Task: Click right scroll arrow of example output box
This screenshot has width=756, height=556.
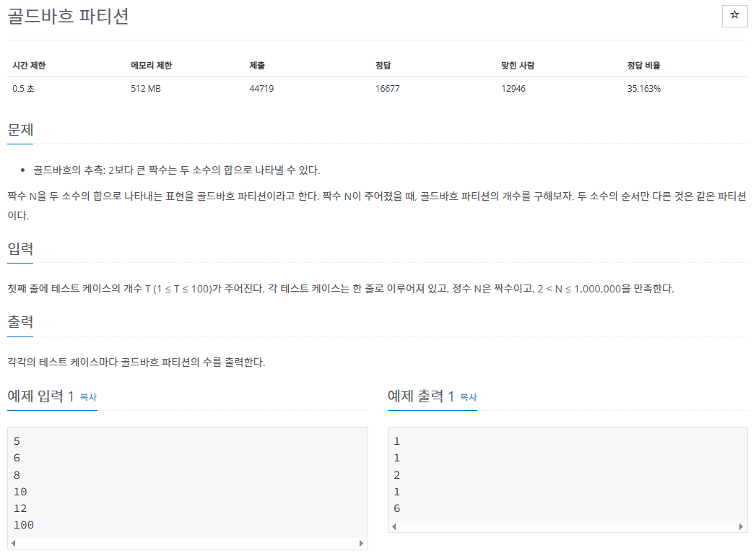Action: click(x=741, y=526)
